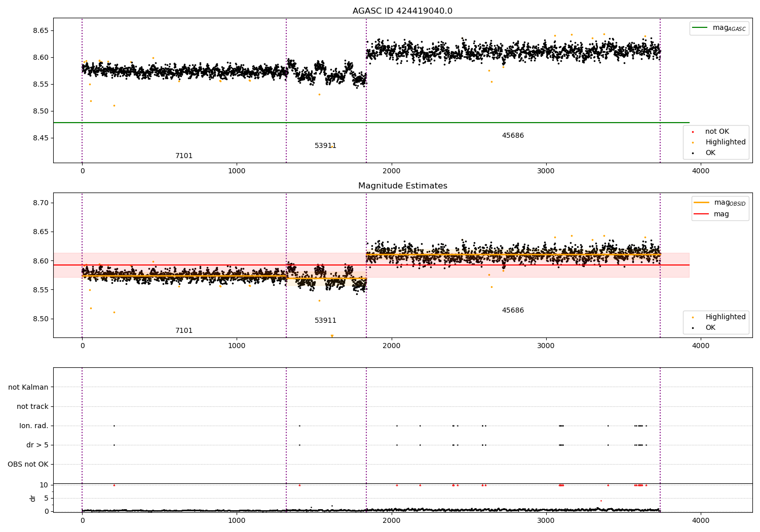The height and width of the screenshot is (532, 760).
Task: Click x-axis tick 1000 under the dr plot
Action: 237,521
